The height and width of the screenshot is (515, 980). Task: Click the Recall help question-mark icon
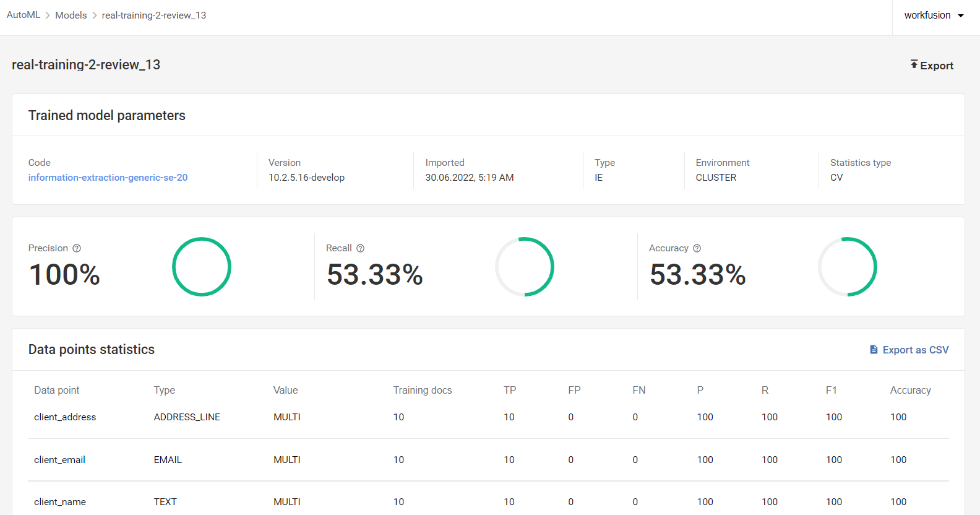[360, 248]
